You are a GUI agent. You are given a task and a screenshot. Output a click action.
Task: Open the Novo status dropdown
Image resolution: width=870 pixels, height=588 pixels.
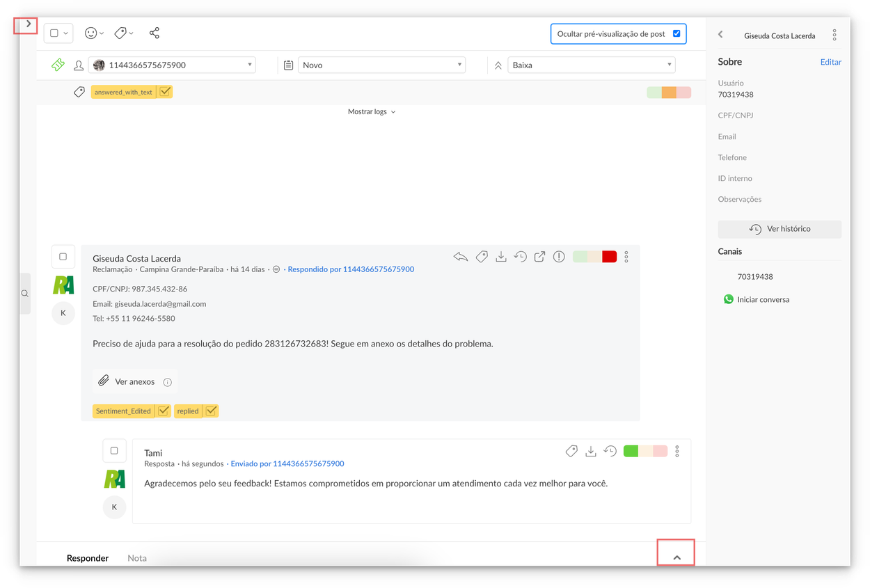click(x=381, y=65)
